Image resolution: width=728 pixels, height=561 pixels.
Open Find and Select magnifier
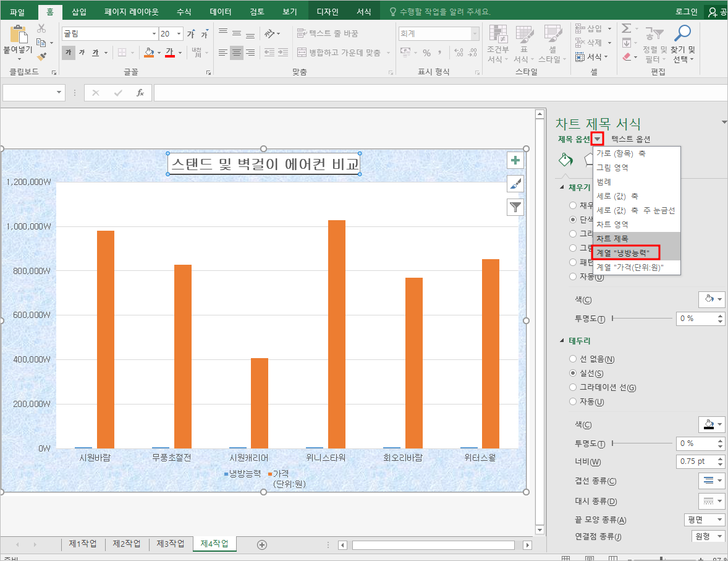point(682,44)
